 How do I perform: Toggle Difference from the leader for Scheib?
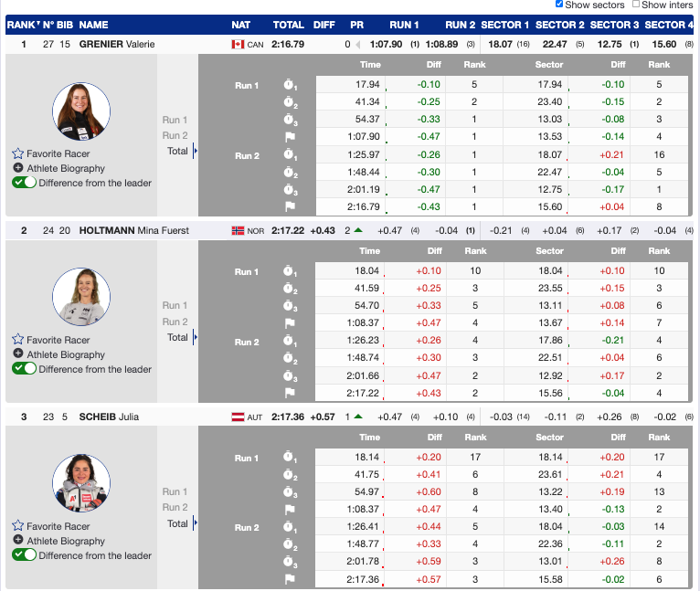pyautogui.click(x=25, y=555)
